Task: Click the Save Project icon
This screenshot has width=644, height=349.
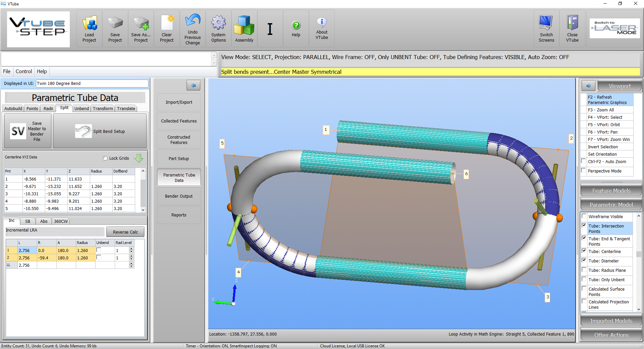Action: coord(115,23)
